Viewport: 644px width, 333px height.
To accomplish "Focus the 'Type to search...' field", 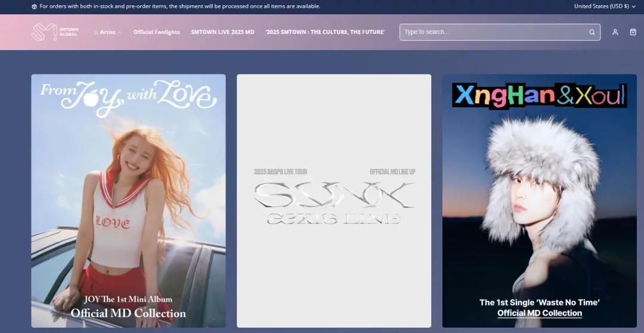I will pyautogui.click(x=492, y=32).
